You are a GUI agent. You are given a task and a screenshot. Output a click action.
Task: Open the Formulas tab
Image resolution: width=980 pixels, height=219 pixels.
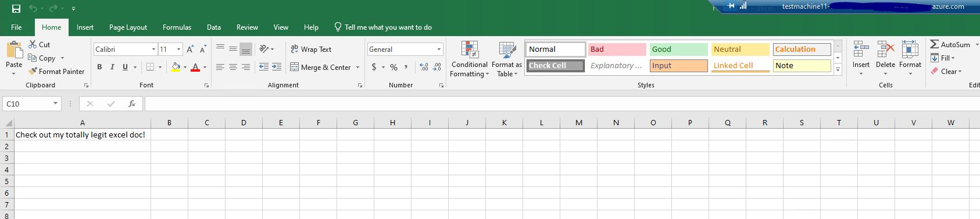click(x=177, y=27)
